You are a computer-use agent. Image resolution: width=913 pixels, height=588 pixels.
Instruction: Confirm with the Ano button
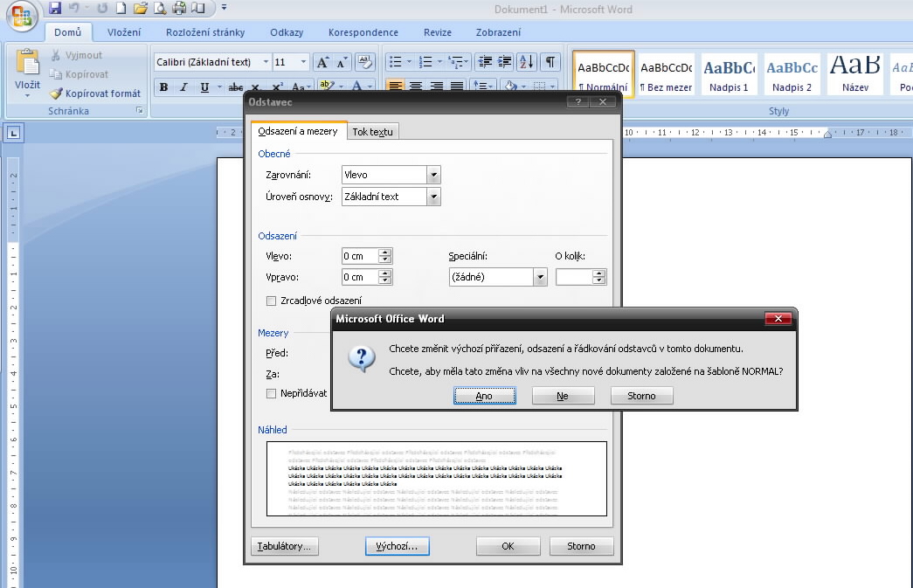(484, 396)
